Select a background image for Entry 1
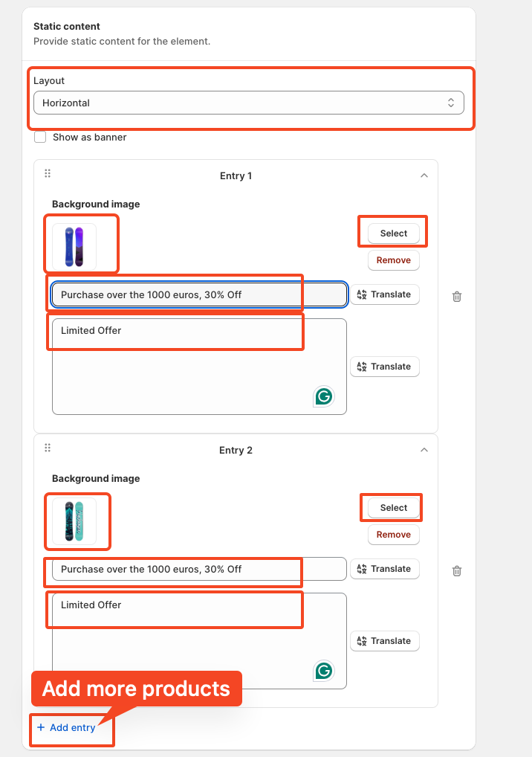Viewport: 532px width, 757px height. tap(394, 233)
